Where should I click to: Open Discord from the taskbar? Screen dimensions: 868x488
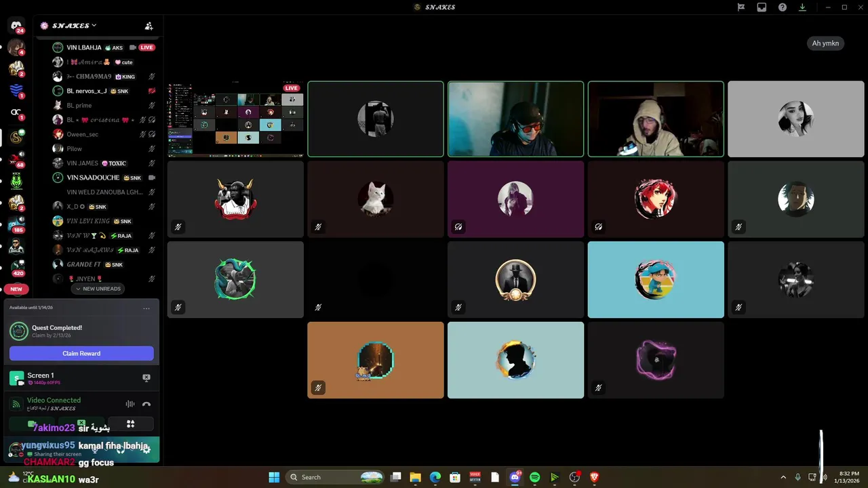pos(515,477)
